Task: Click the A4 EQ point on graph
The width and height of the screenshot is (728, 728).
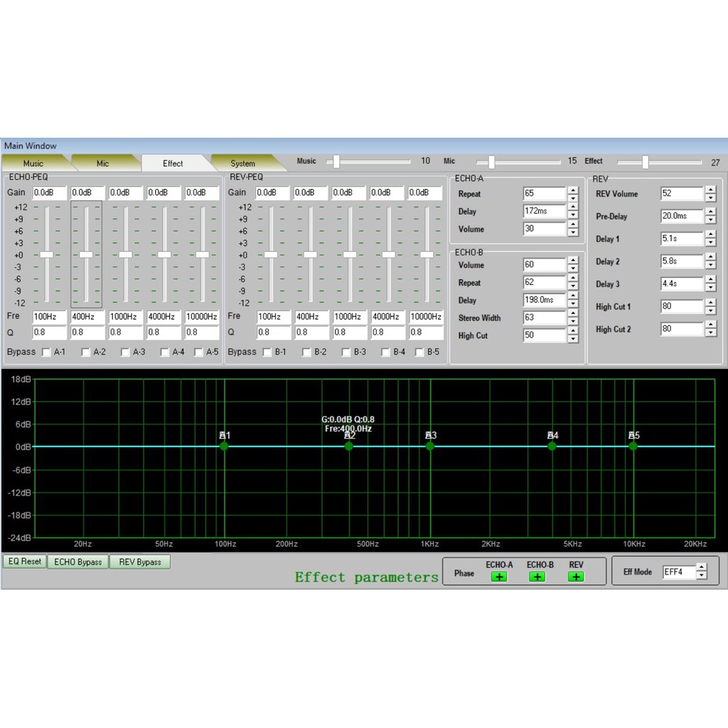Action: 552,446
